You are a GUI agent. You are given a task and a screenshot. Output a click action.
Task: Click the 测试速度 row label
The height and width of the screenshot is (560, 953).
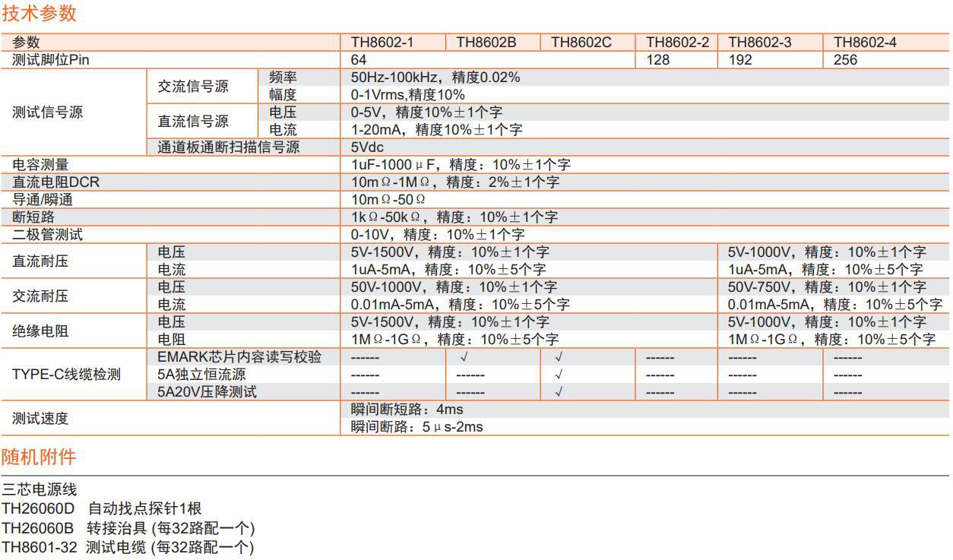pyautogui.click(x=40, y=418)
